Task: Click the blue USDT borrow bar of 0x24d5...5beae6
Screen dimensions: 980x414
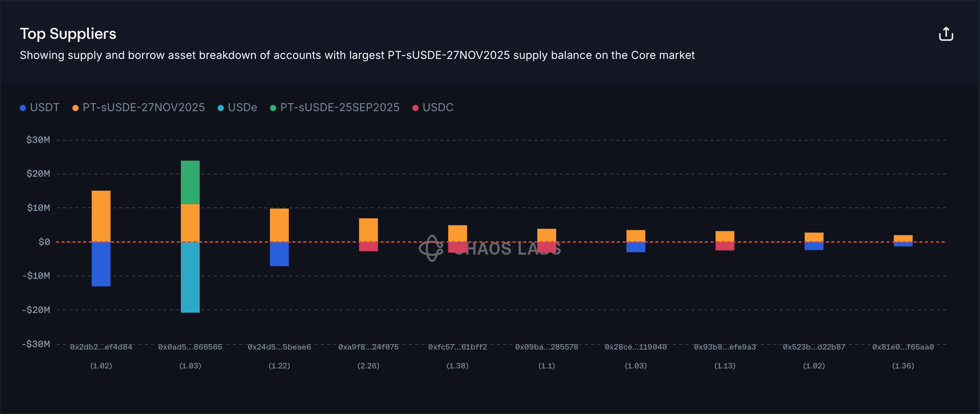Action: point(279,254)
